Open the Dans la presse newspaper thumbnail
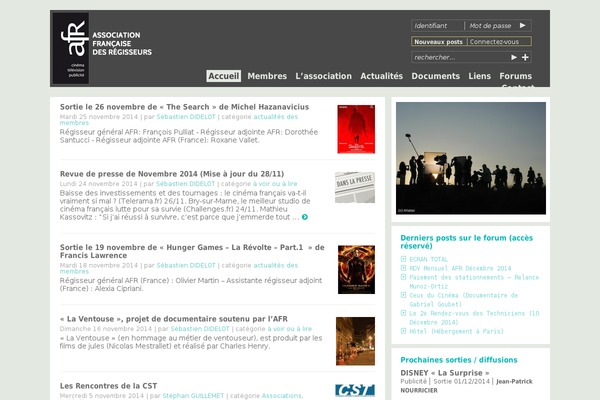Viewport: 600px width, 400px height. point(355,187)
